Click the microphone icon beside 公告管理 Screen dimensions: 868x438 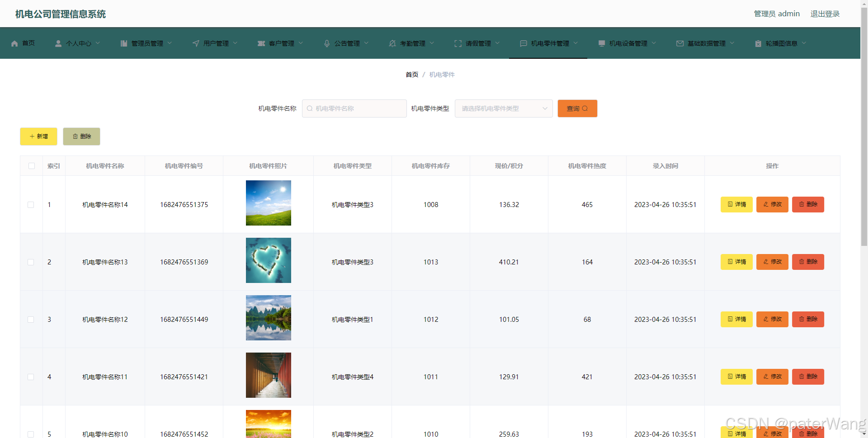[327, 43]
